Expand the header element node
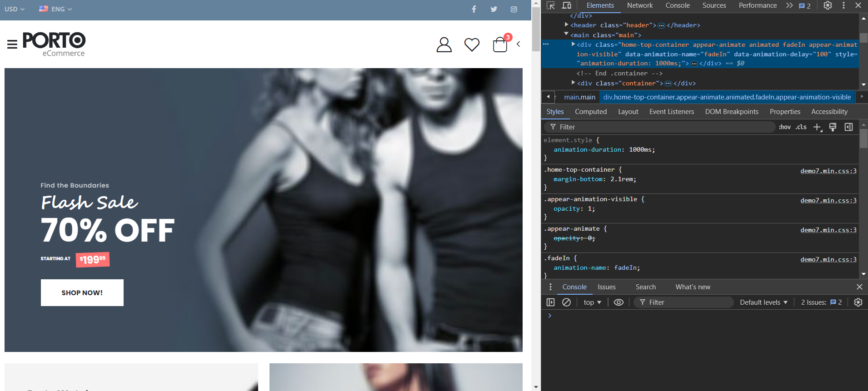Image resolution: width=868 pixels, height=391 pixels. click(567, 25)
